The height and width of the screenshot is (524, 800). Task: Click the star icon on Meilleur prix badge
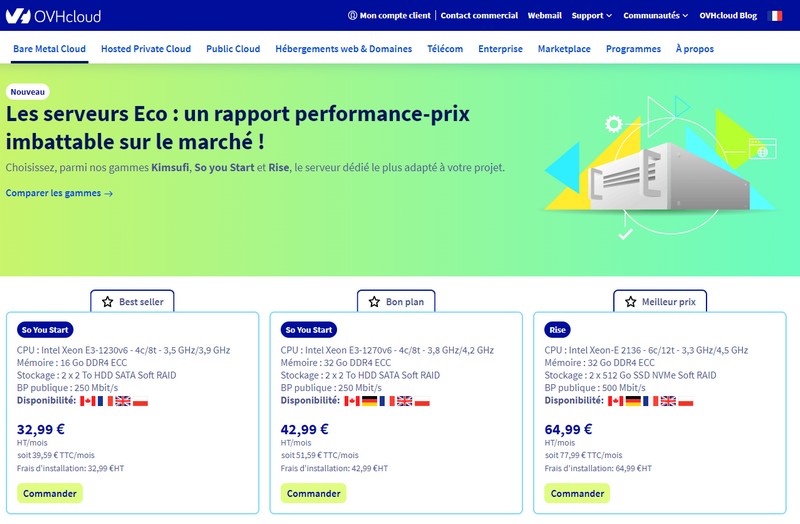630,301
